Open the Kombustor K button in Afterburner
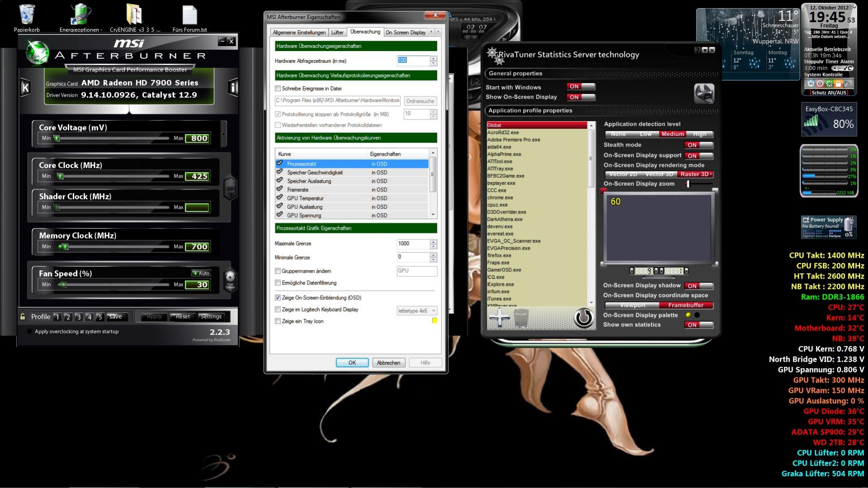 coord(25,88)
